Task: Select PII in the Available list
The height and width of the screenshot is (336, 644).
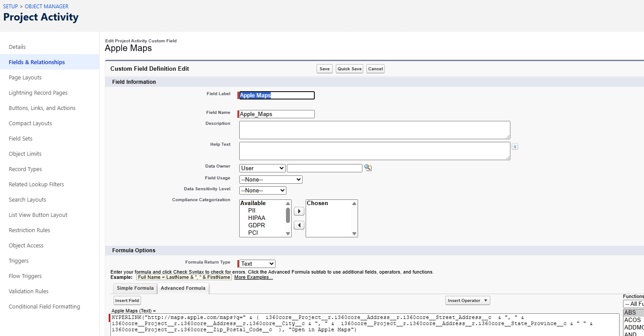Action: click(251, 210)
